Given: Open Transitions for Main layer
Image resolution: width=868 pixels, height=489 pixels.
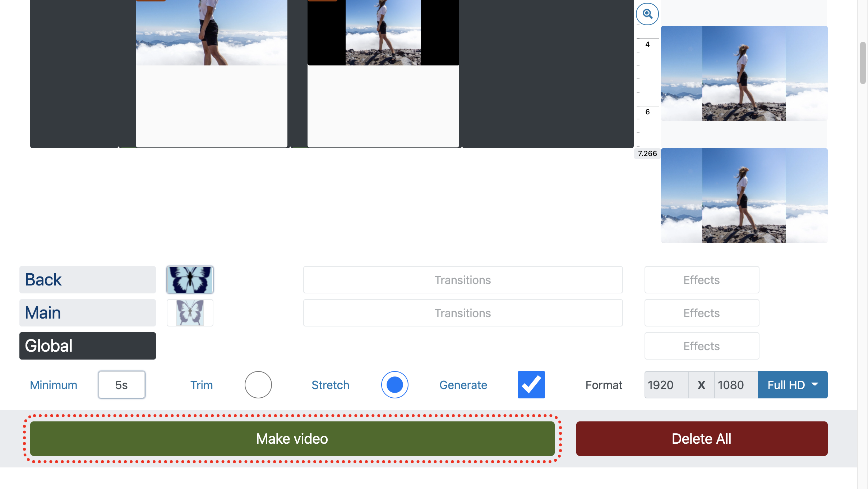Looking at the screenshot, I should [x=463, y=312].
